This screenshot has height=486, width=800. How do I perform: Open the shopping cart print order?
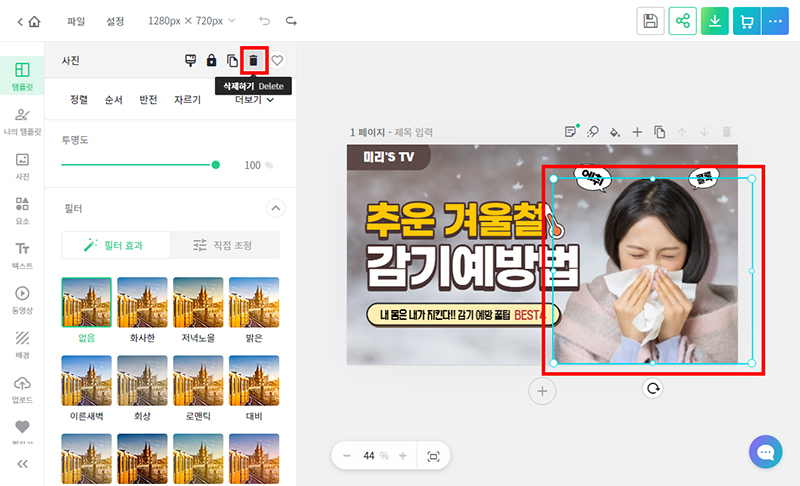point(747,21)
